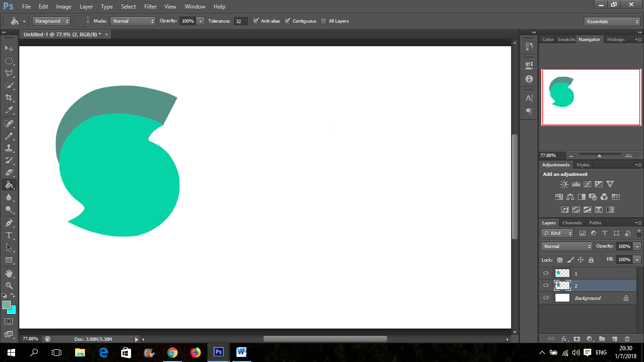
Task: Select the Crop tool
Action: pyautogui.click(x=9, y=98)
